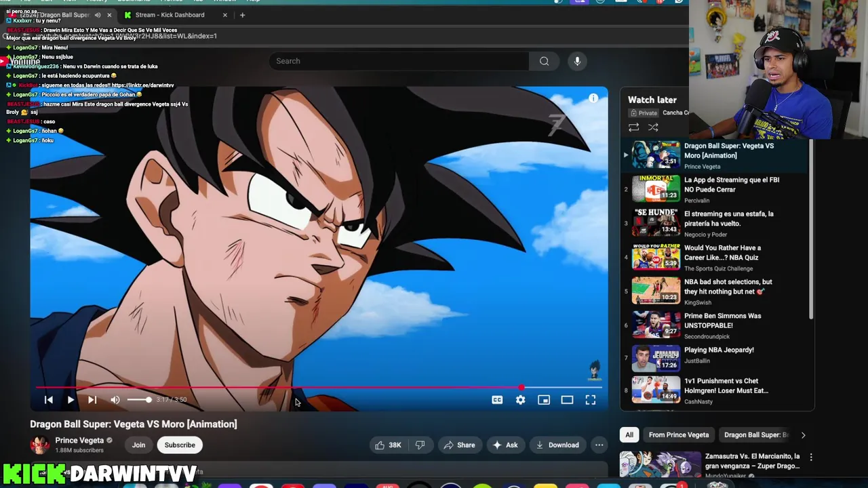This screenshot has width=868, height=488.
Task: Click the Private privacy badge
Action: pos(644,113)
